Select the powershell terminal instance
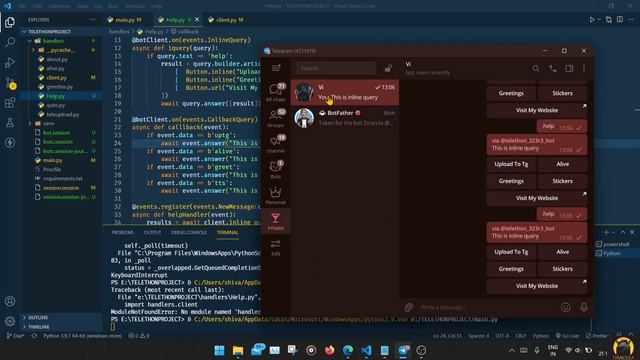The image size is (640, 360). tap(612, 244)
